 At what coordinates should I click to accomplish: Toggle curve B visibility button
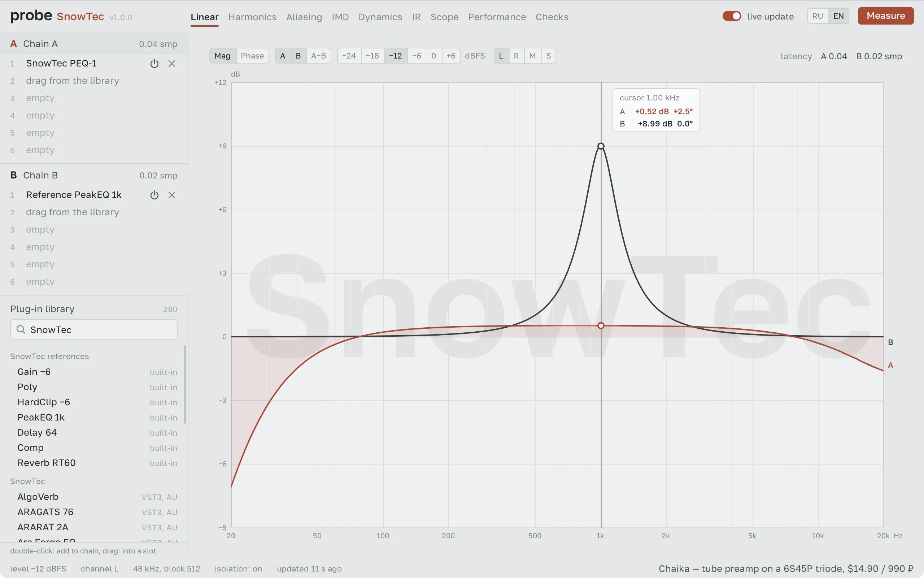[298, 56]
